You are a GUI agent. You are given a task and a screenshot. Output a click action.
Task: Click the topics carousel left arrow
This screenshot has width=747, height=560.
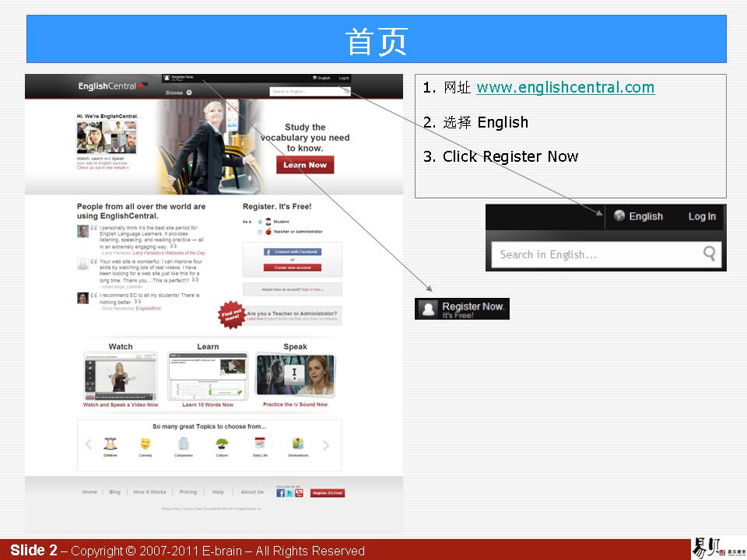(x=88, y=444)
